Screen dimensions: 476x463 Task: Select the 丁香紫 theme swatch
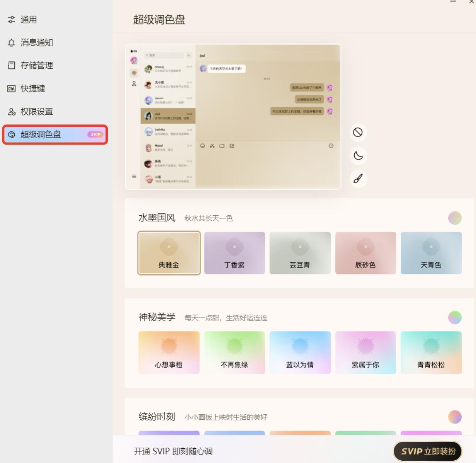click(234, 253)
